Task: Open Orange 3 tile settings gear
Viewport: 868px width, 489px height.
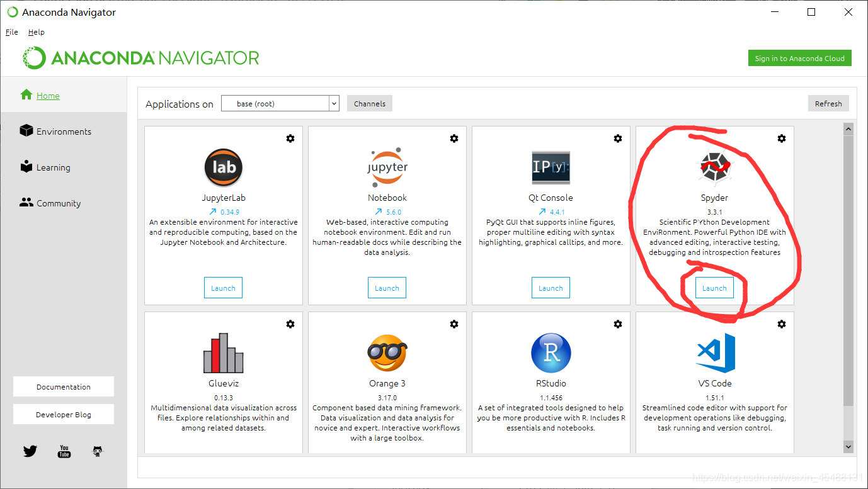Action: coord(454,324)
